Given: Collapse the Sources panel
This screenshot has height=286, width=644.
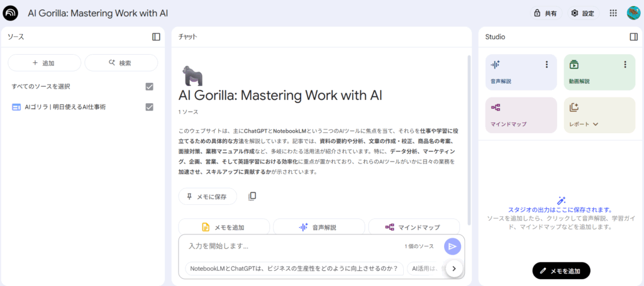Looking at the screenshot, I should [156, 37].
